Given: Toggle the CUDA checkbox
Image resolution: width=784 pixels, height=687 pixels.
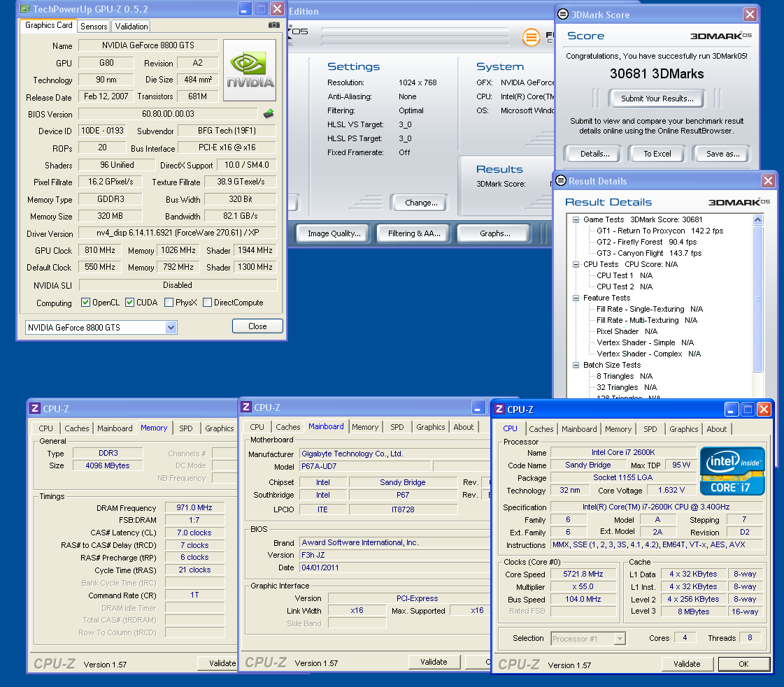Looking at the screenshot, I should tap(129, 303).
